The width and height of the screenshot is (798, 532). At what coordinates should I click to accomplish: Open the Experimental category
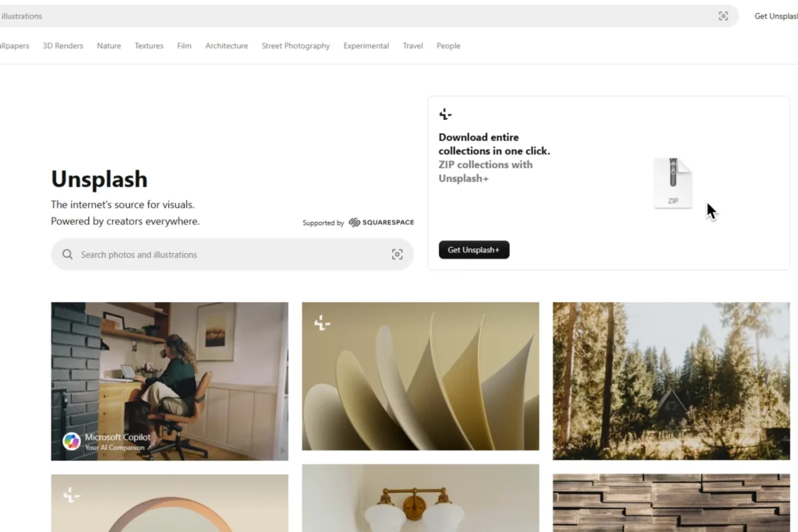pos(366,46)
